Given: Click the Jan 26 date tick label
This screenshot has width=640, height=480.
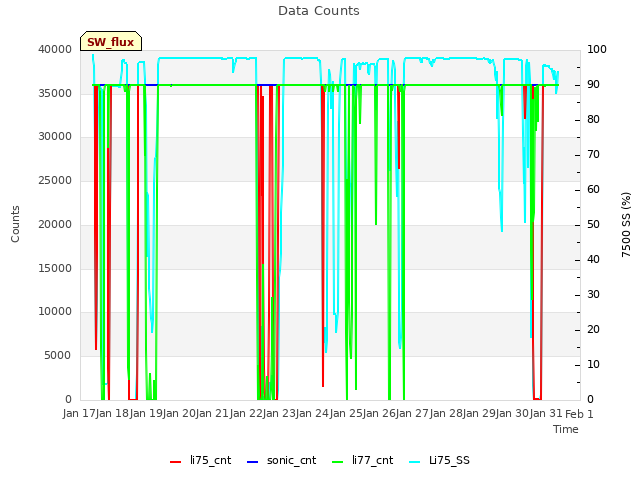Looking at the screenshot, I should point(379,414).
